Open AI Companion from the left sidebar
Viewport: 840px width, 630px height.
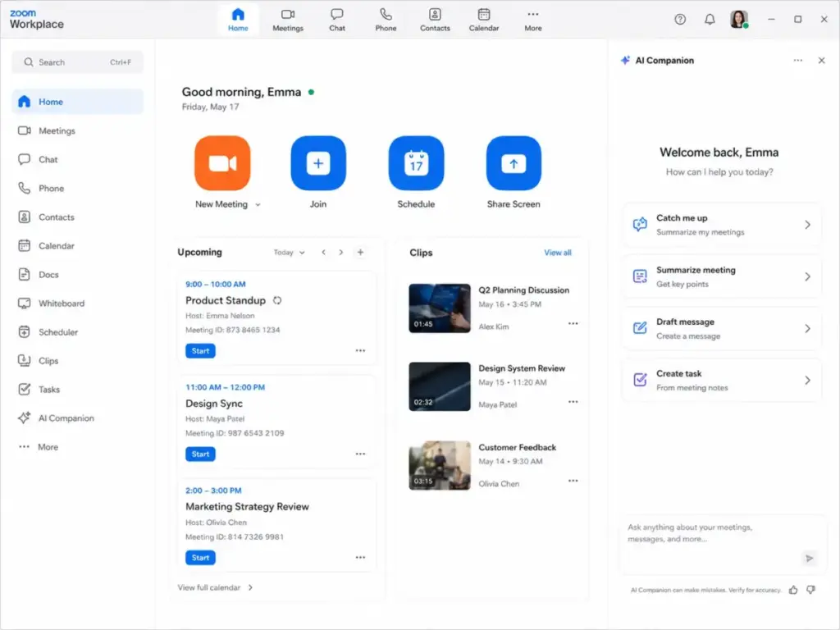(x=78, y=418)
